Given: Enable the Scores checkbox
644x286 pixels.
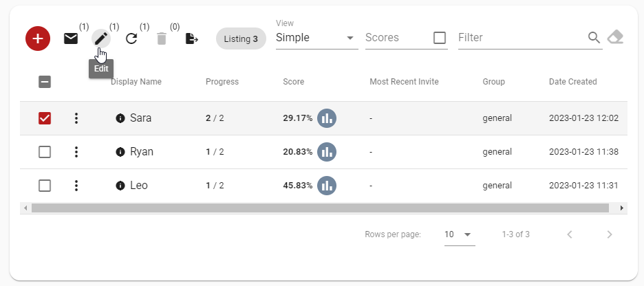Looking at the screenshot, I should click(x=440, y=38).
